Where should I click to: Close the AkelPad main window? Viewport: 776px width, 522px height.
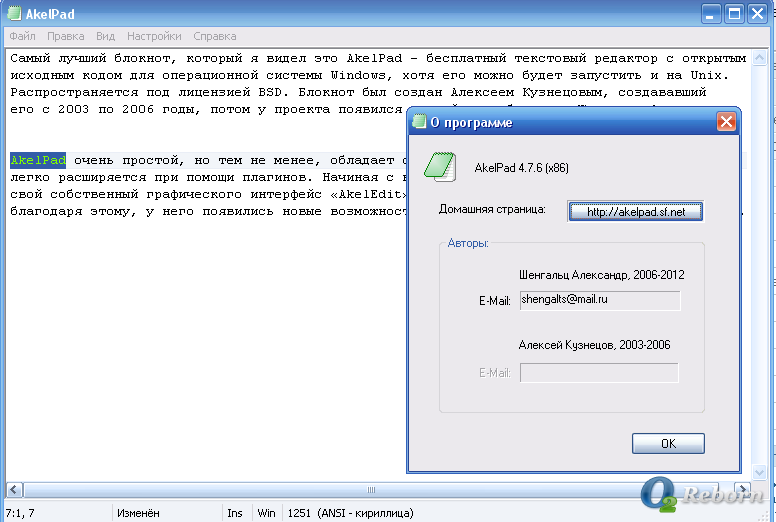coord(758,14)
